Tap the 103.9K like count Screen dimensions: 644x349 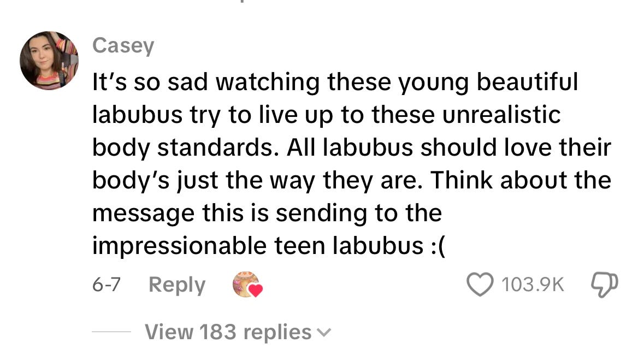[x=533, y=285]
